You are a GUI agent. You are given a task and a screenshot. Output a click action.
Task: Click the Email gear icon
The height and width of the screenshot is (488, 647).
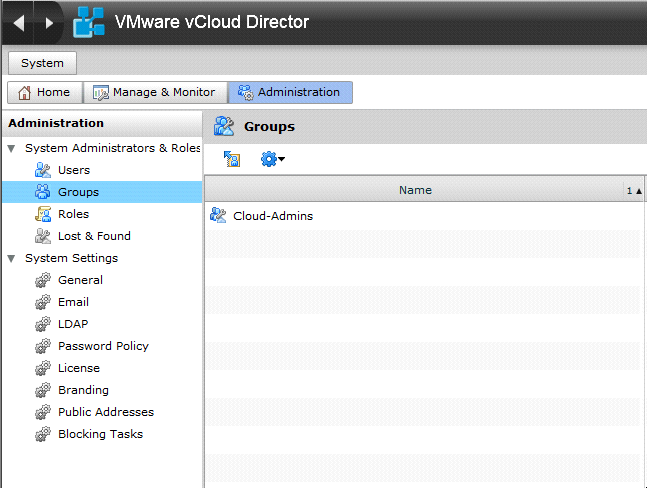tap(43, 302)
